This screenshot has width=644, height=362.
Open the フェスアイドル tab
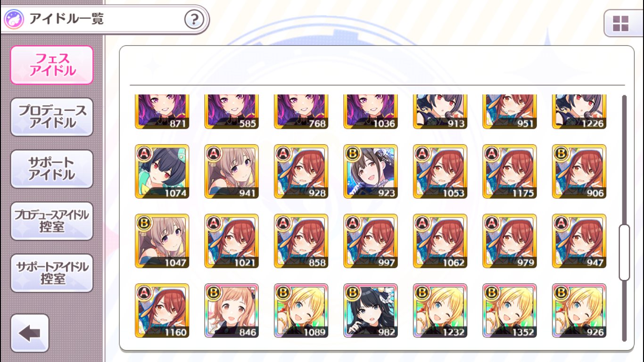52,65
